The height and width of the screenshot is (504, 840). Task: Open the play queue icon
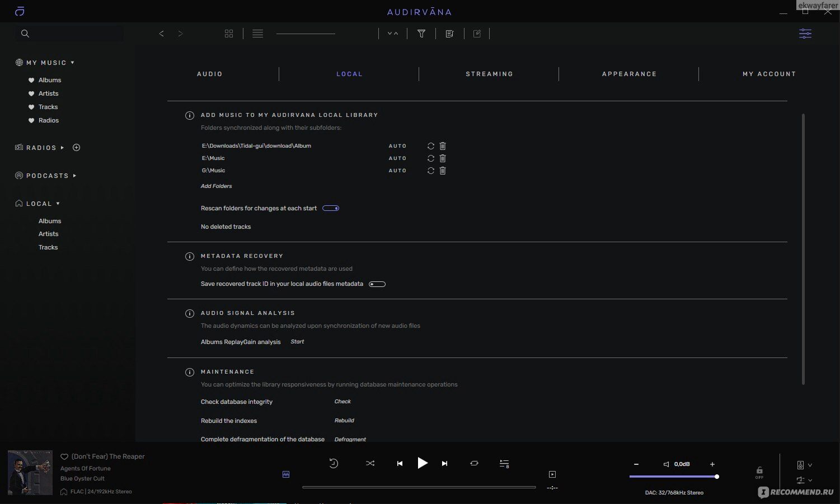[x=504, y=464]
